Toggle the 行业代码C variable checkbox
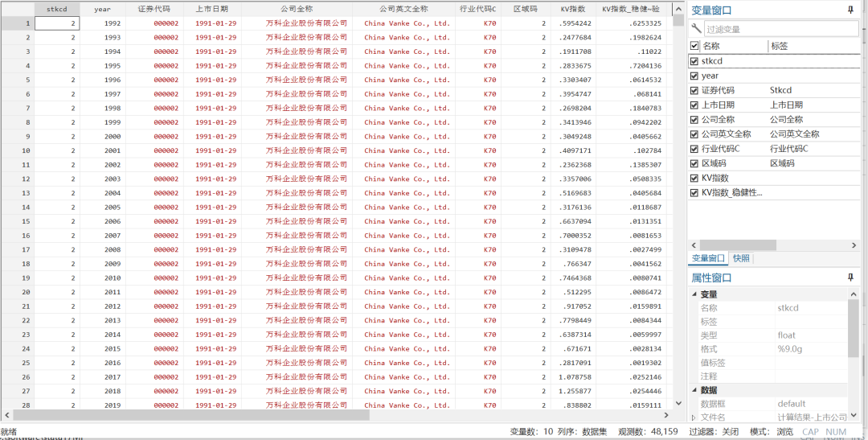The height and width of the screenshot is (440, 868). (694, 149)
